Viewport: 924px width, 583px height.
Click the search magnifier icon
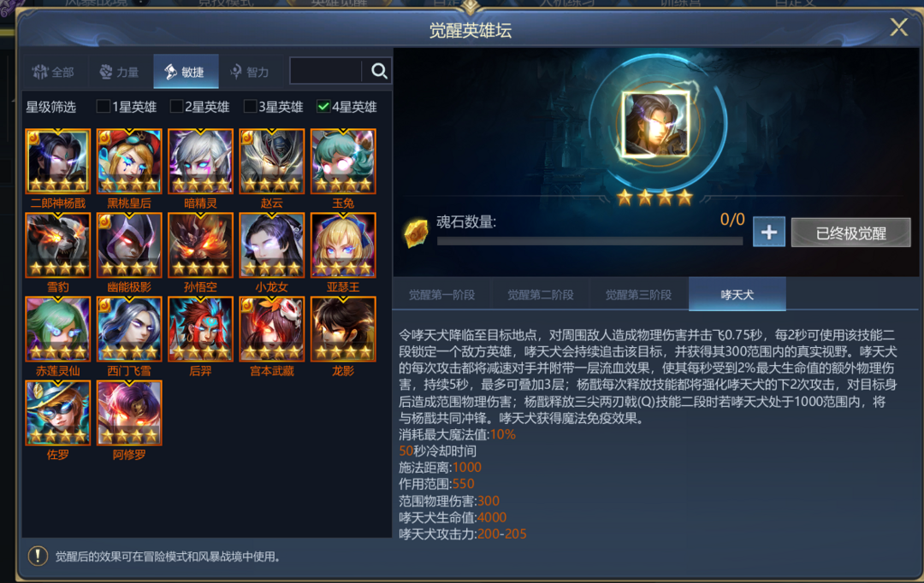[379, 71]
